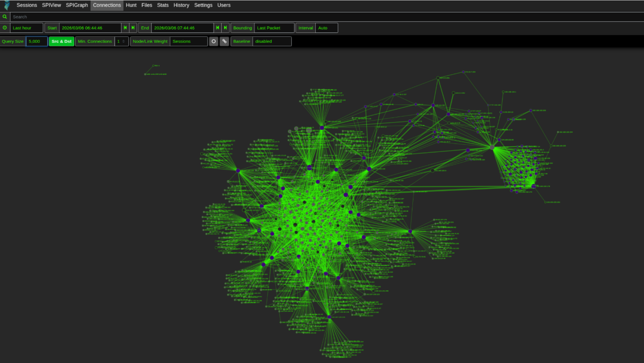Toggle the Src & Dst button

pos(62,41)
